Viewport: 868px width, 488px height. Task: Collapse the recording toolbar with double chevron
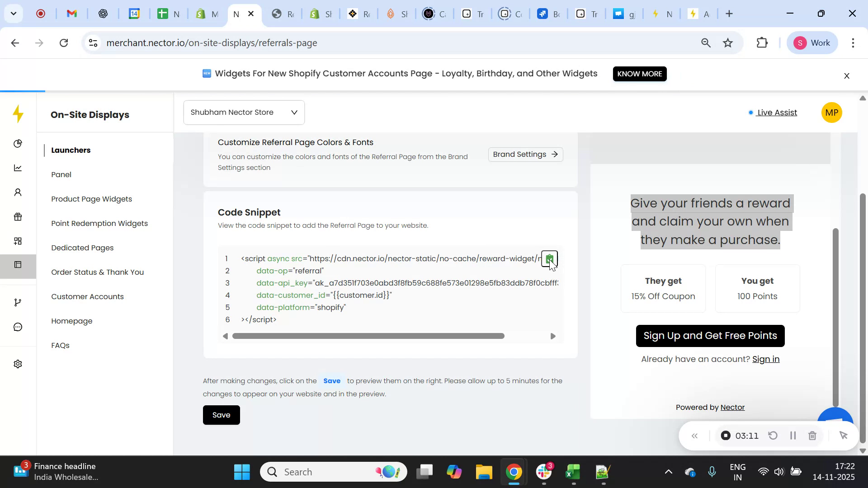695,435
